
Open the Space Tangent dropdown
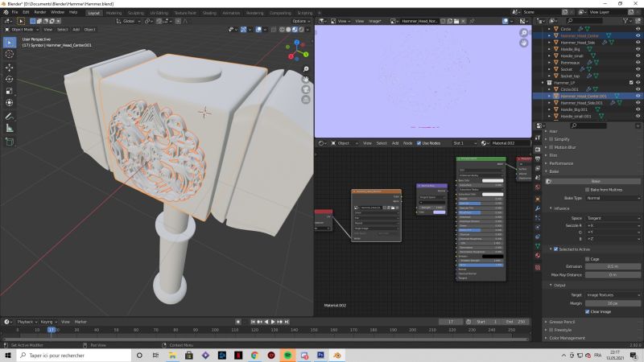click(613, 218)
